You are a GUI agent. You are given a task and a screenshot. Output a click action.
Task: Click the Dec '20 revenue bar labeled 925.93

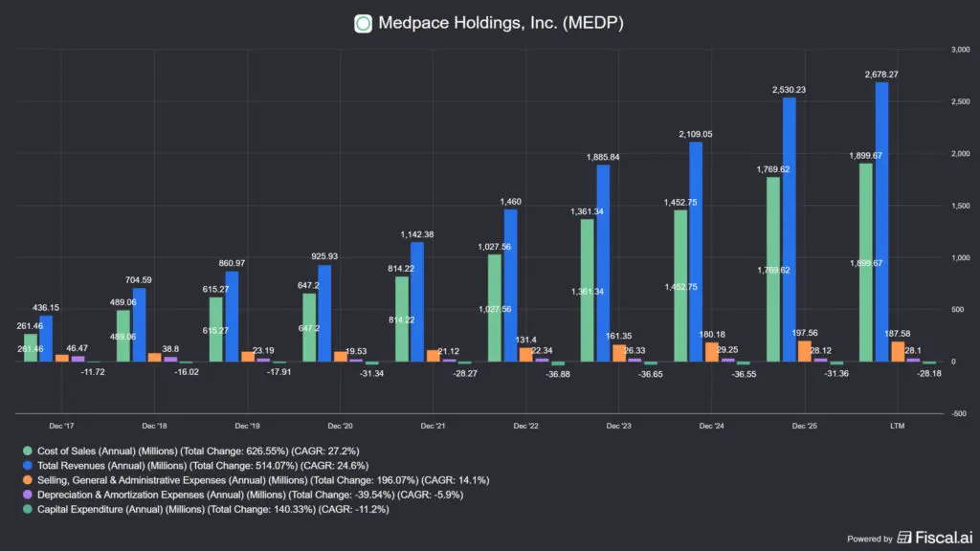[x=325, y=313]
